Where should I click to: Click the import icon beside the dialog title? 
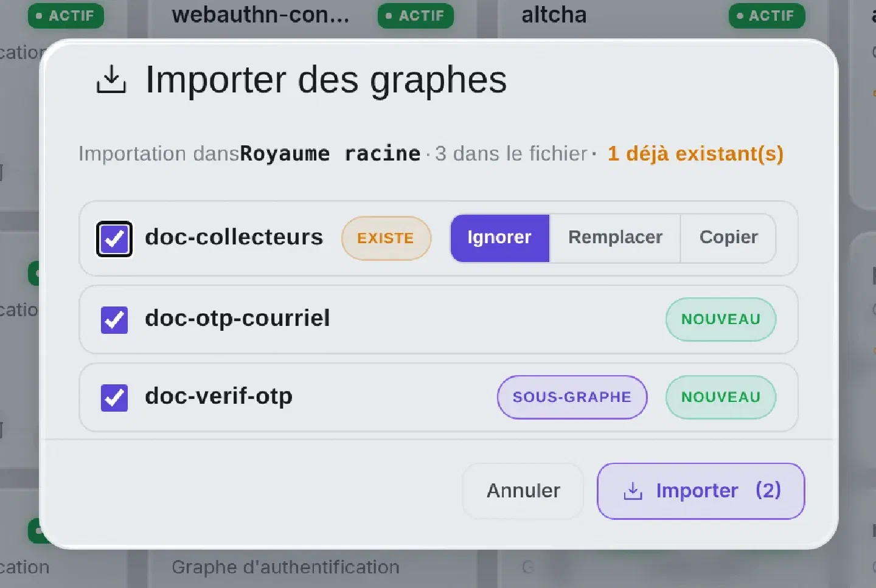(x=111, y=80)
